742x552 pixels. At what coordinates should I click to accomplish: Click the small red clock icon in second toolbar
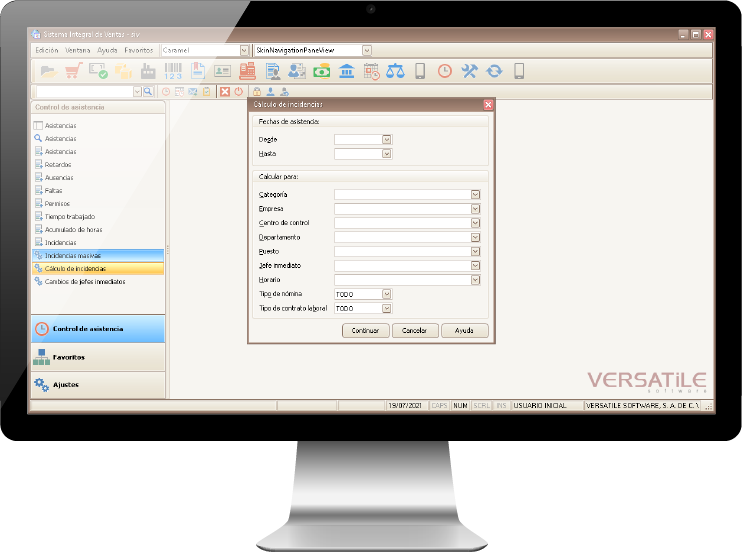click(166, 92)
